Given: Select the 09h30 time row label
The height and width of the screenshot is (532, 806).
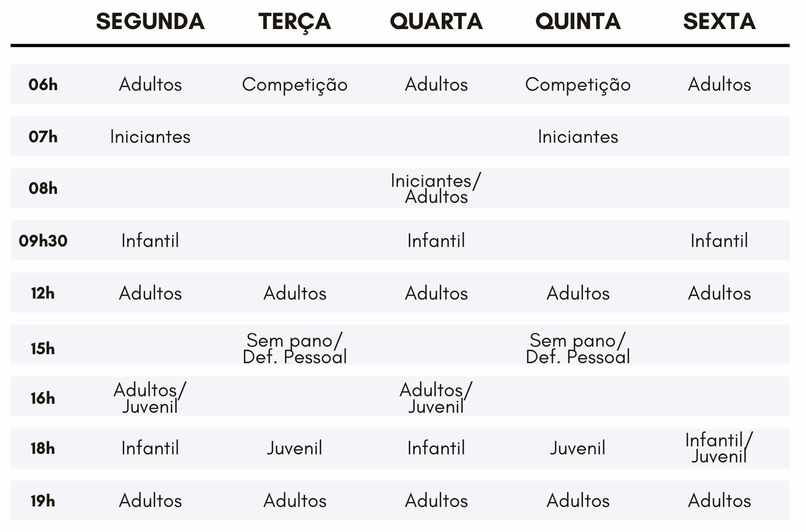Looking at the screenshot, I should [x=43, y=241].
